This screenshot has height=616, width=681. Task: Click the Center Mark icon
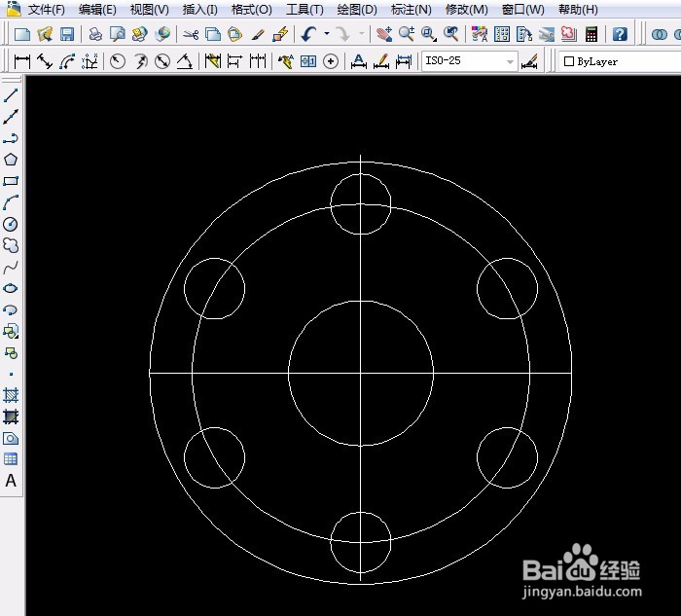[331, 61]
